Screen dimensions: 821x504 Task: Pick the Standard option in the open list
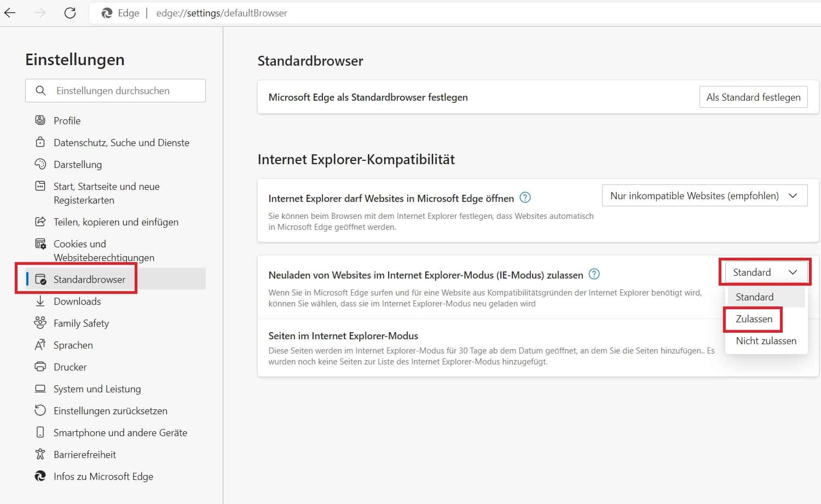point(754,297)
